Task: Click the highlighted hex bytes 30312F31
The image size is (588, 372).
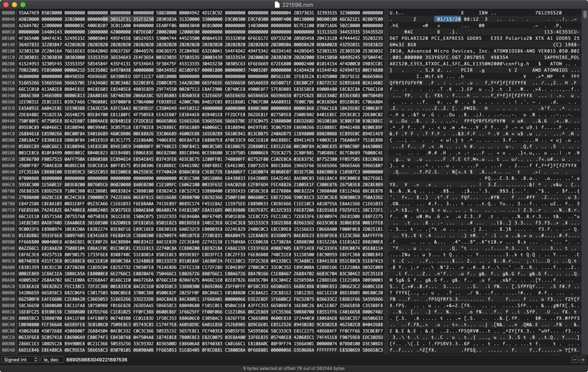Action: [121, 19]
